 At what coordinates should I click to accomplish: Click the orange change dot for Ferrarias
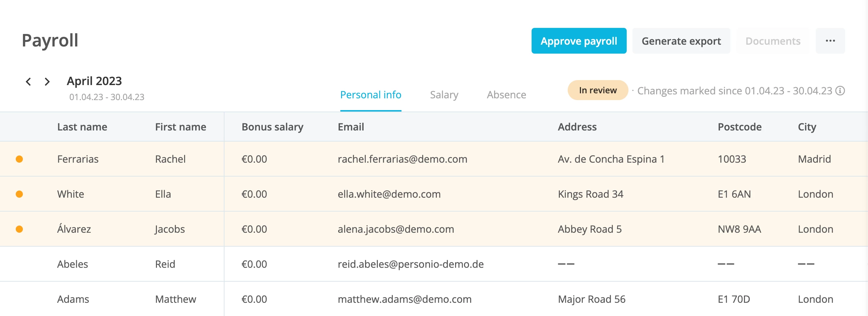19,159
